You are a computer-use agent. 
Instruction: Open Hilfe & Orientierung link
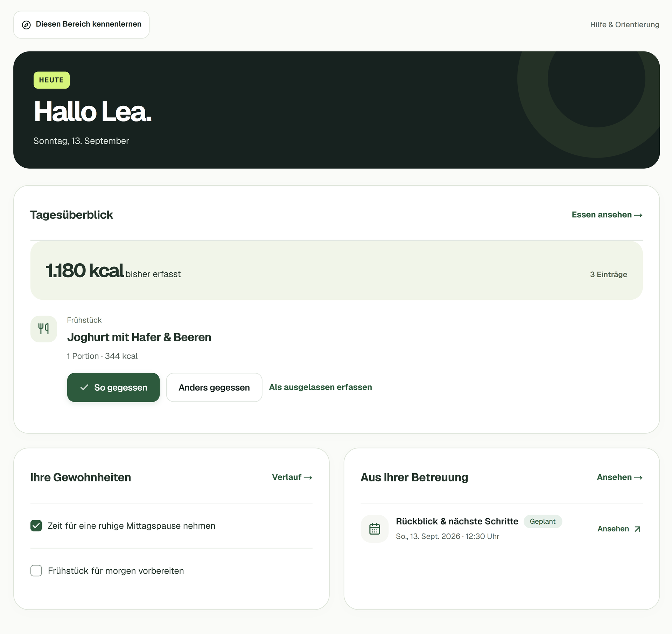[x=624, y=25]
